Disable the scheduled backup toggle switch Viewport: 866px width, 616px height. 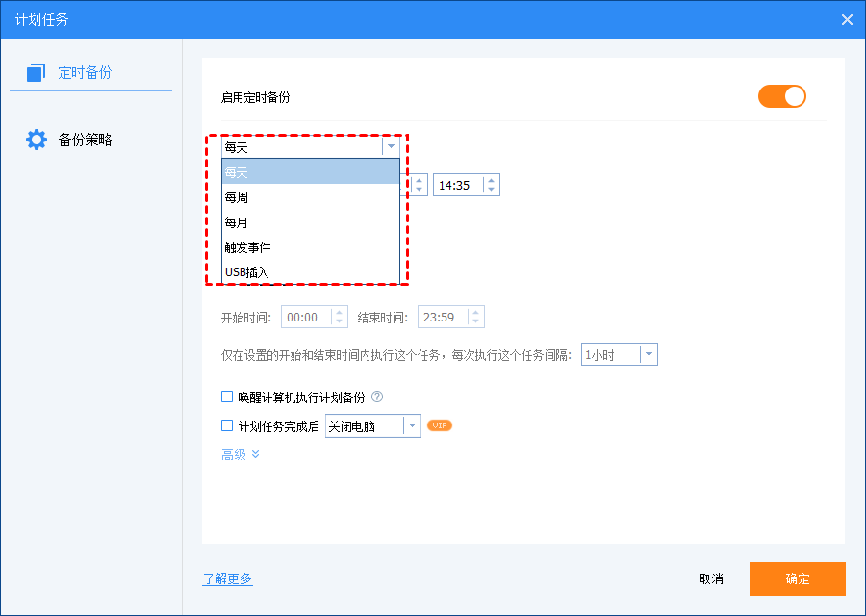pyautogui.click(x=781, y=96)
